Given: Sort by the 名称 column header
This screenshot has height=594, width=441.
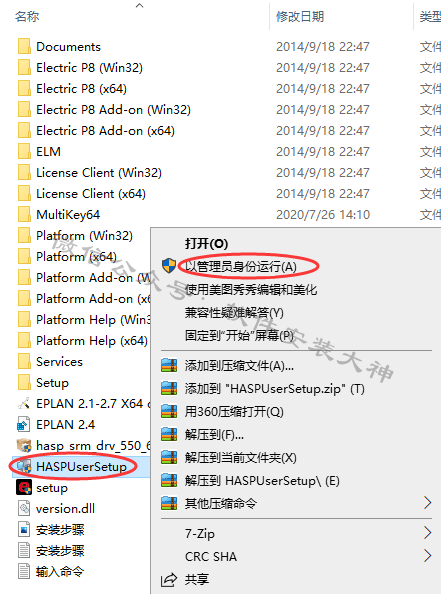Looking at the screenshot, I should pos(27,17).
